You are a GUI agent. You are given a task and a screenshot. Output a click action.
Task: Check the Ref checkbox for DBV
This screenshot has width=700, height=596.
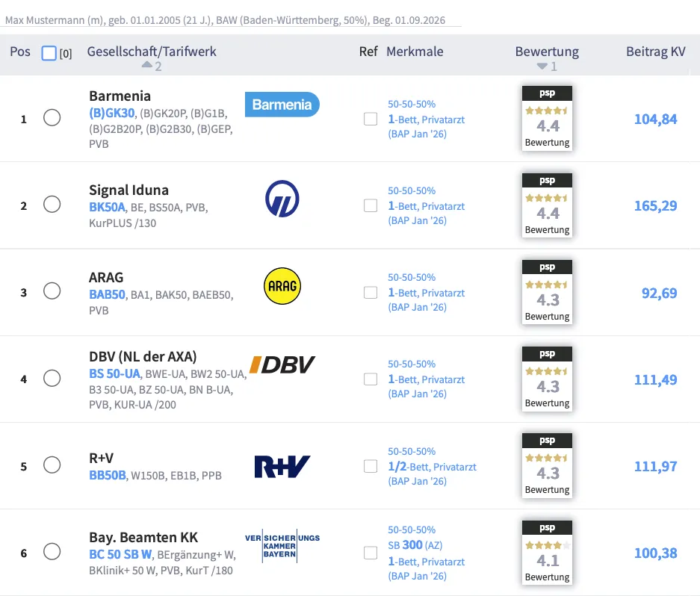pyautogui.click(x=370, y=379)
